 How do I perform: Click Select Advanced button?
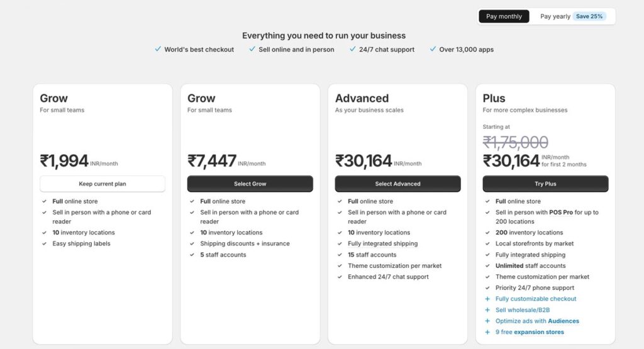click(x=397, y=184)
